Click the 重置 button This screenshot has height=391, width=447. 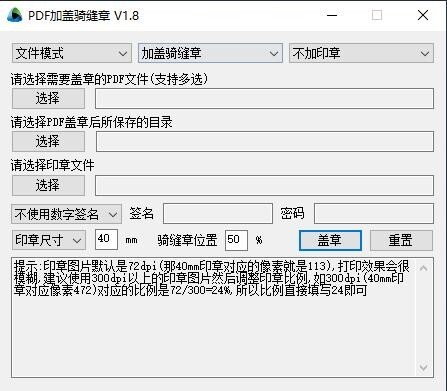click(x=401, y=240)
